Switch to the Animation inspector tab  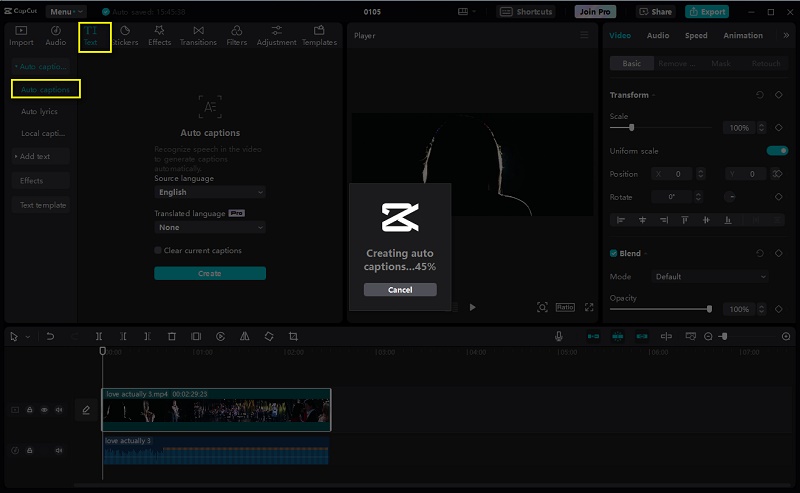[743, 35]
